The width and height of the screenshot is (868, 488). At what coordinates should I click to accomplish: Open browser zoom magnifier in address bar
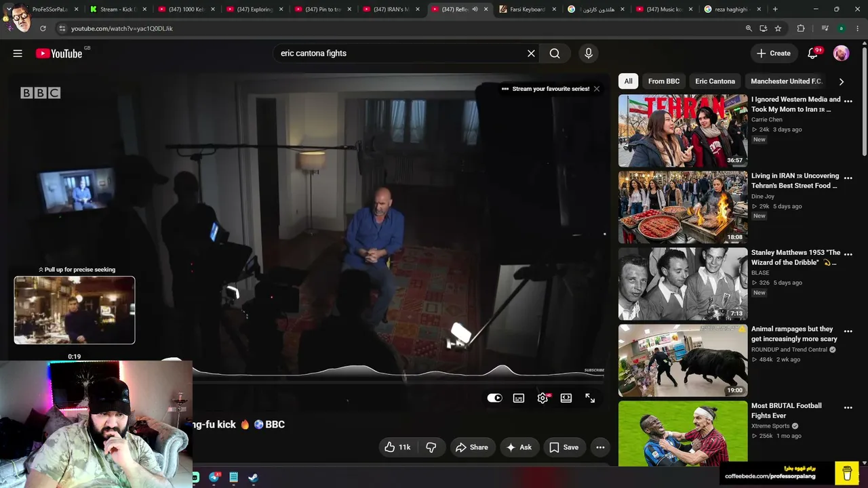pyautogui.click(x=749, y=28)
